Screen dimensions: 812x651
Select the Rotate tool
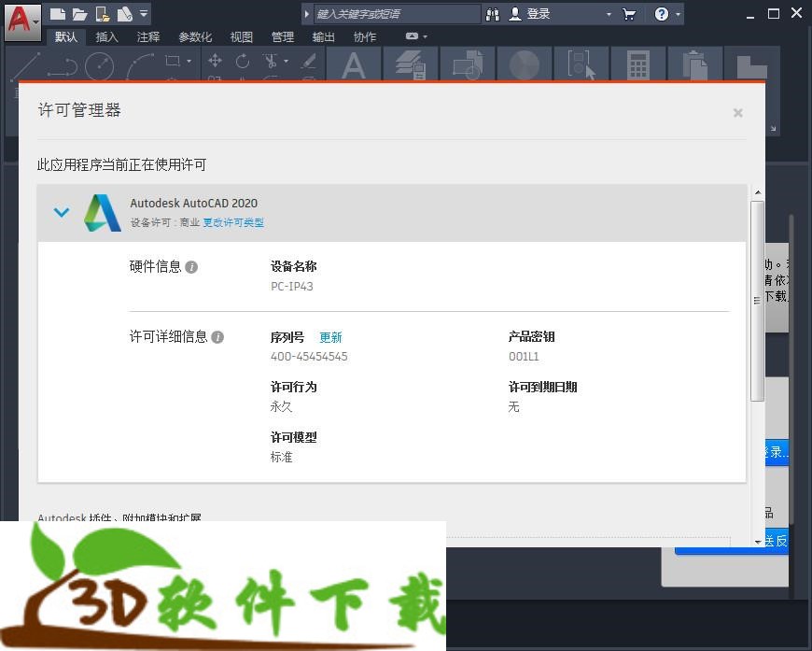click(x=243, y=61)
